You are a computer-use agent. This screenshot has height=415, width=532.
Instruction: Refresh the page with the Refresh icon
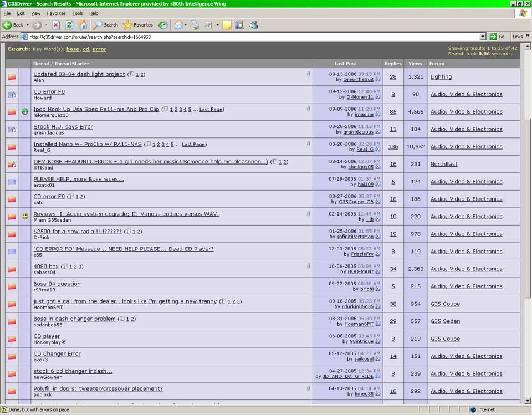point(69,25)
